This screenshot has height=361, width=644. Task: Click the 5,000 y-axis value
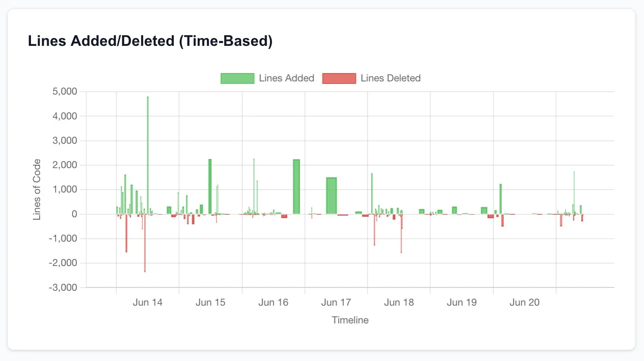pos(65,92)
